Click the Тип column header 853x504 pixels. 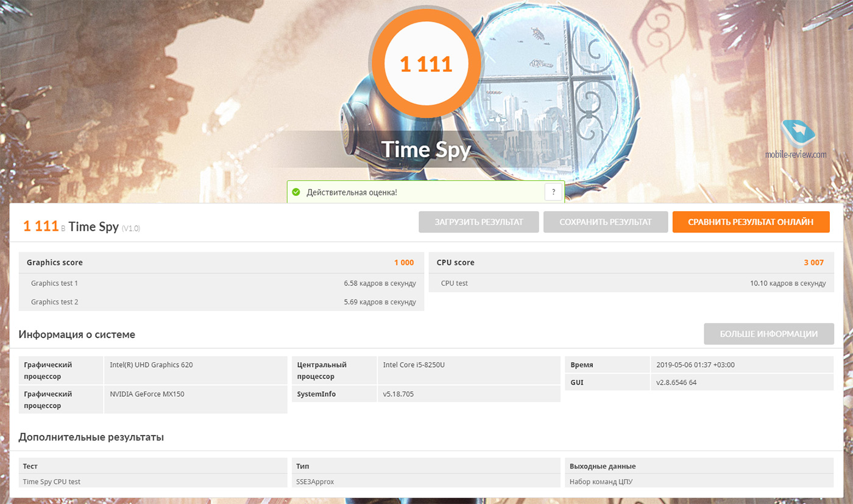click(x=426, y=466)
